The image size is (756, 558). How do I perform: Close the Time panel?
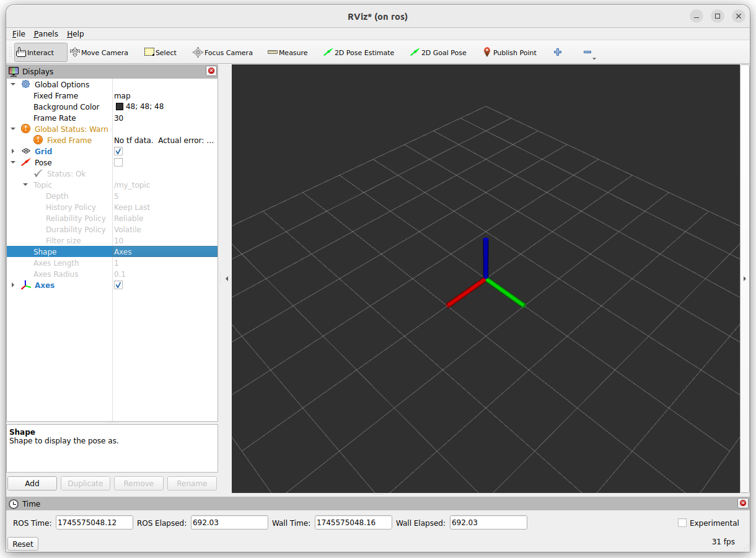click(743, 504)
